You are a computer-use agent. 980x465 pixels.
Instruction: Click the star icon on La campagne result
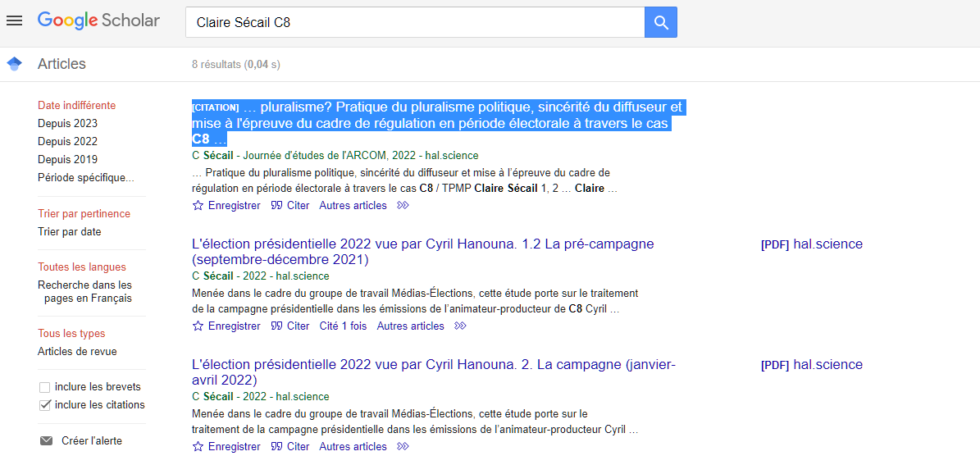tap(198, 446)
